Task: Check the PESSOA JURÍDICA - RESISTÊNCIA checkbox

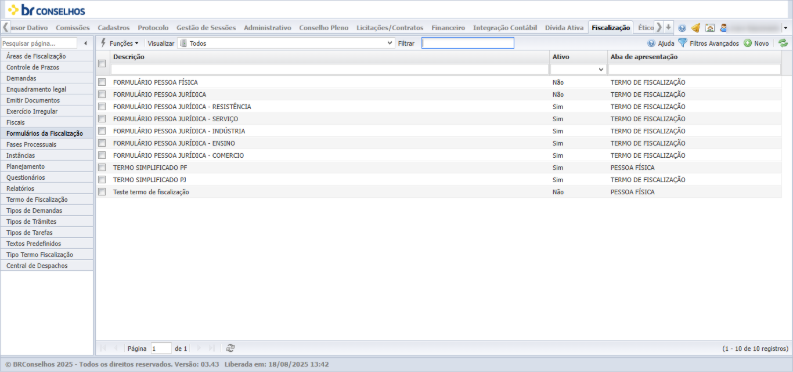Action: (x=102, y=106)
